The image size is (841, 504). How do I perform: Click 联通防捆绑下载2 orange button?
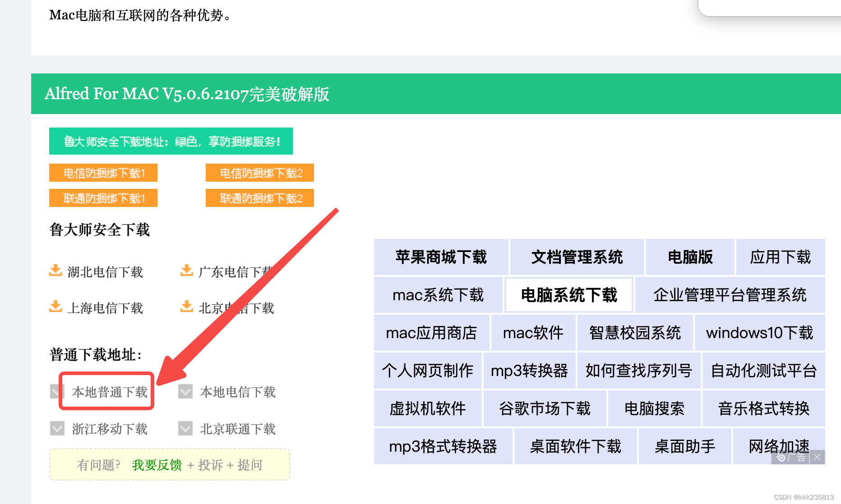click(260, 198)
